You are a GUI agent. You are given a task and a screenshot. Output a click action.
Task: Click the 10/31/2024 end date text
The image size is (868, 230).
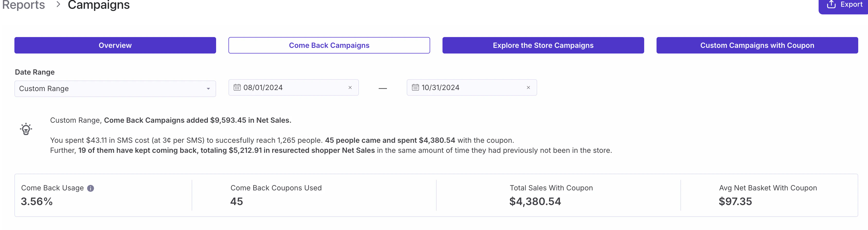pyautogui.click(x=440, y=87)
